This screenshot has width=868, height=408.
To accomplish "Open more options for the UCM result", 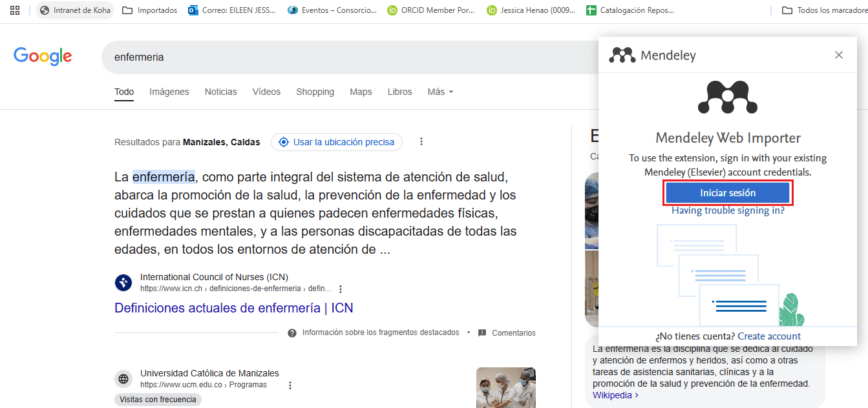I will (290, 385).
